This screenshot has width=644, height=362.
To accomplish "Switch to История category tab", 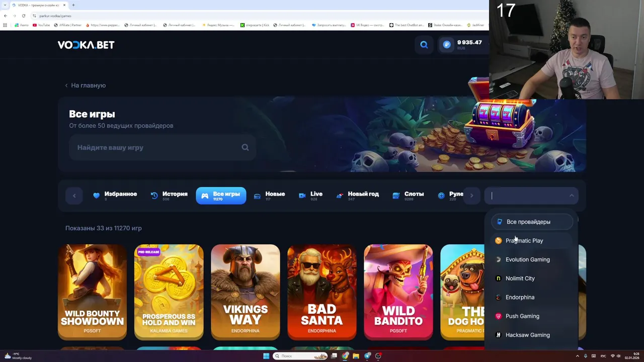I will (x=169, y=196).
